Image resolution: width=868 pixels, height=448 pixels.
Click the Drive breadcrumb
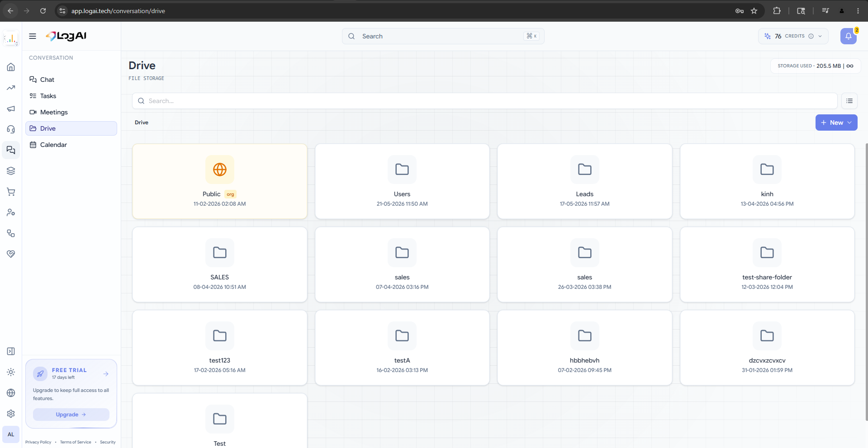click(x=142, y=123)
